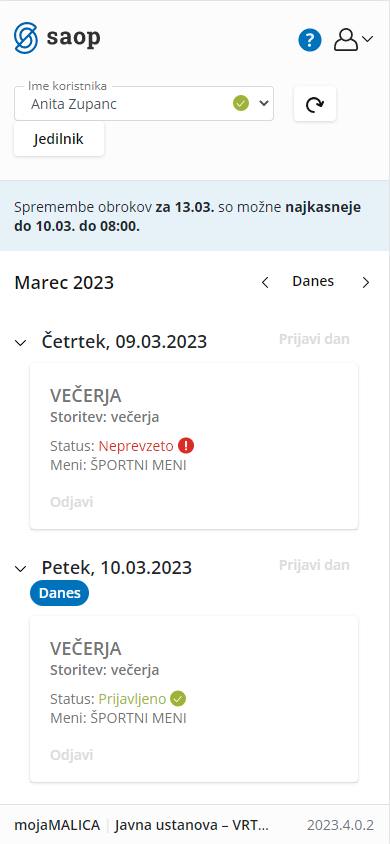This screenshot has height=844, width=390.
Task: Click Danes in the month navigation
Action: tap(313, 281)
